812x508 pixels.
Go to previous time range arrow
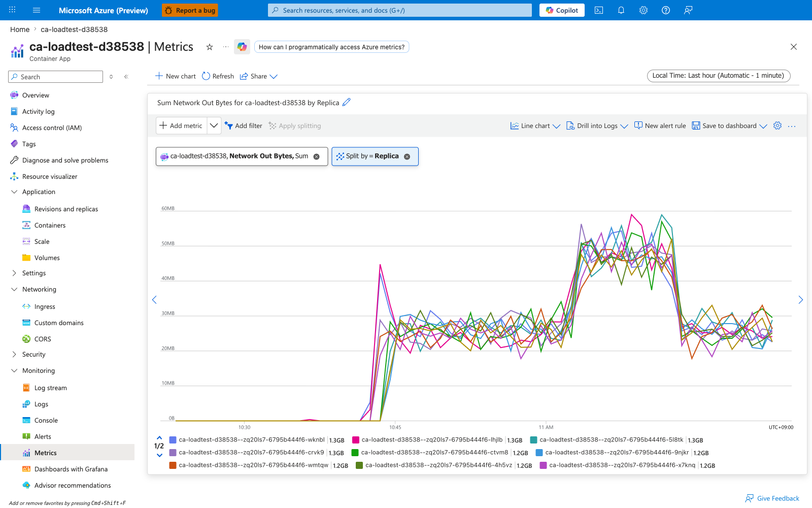154,300
